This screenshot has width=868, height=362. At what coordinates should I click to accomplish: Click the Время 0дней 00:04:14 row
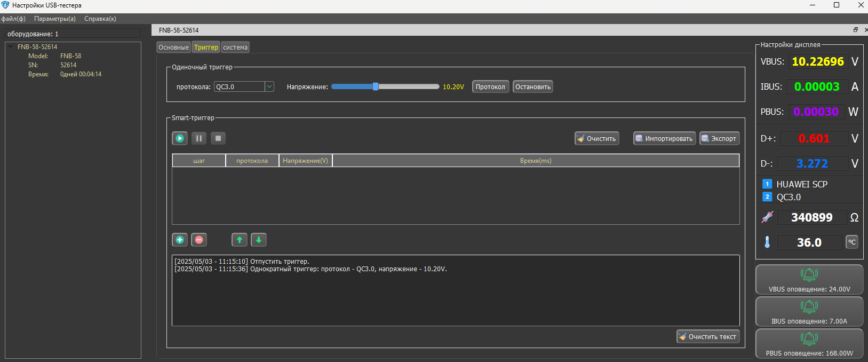pos(65,74)
